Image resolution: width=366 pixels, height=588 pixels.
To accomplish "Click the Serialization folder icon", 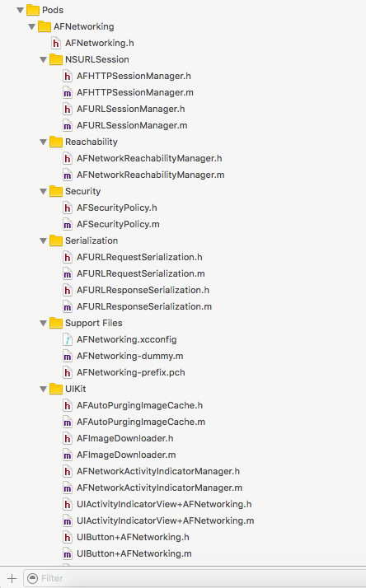I will coord(56,240).
